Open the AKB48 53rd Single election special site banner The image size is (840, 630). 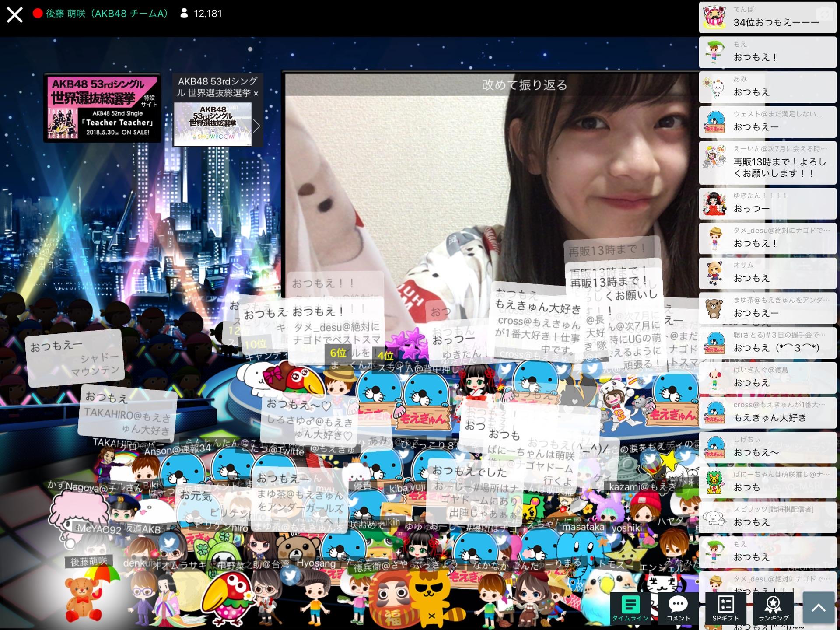click(x=102, y=108)
